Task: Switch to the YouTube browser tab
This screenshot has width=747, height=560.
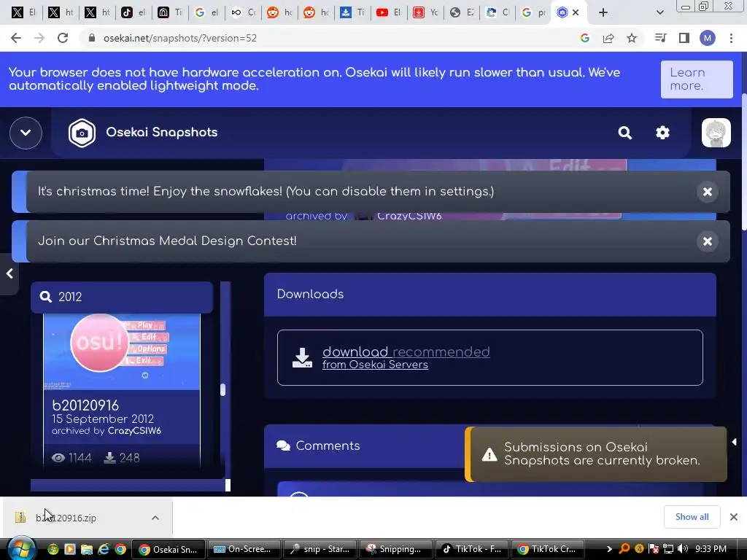Action: pos(388,13)
